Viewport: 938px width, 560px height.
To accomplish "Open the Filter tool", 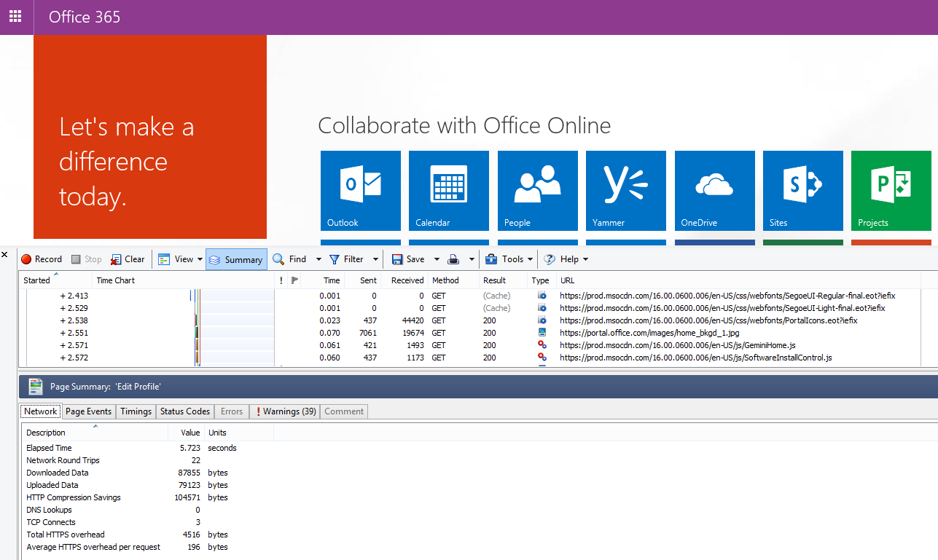I will 348,259.
